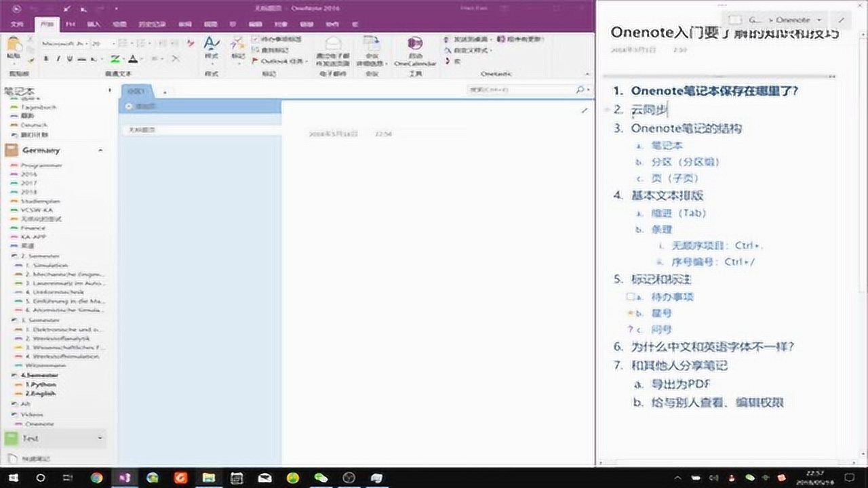Collapse the 3. Semester section group
This screenshot has width=868, height=488.
(14, 320)
